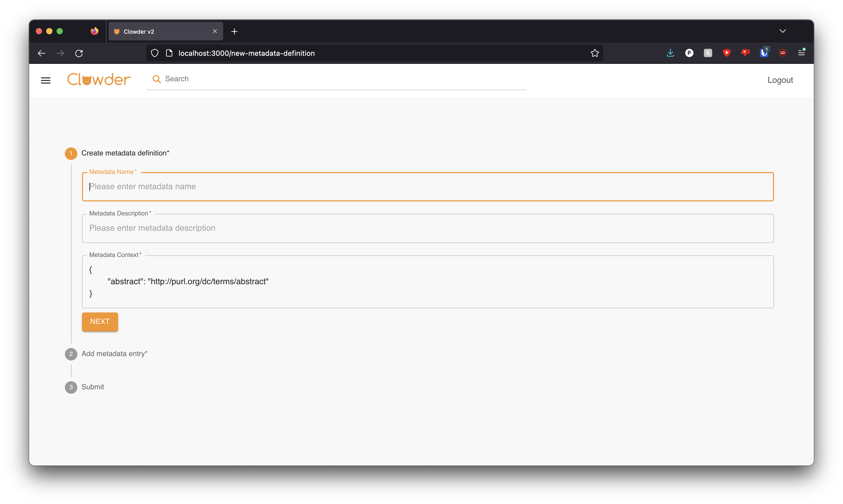
Task: Open a new browser tab
Action: [234, 32]
